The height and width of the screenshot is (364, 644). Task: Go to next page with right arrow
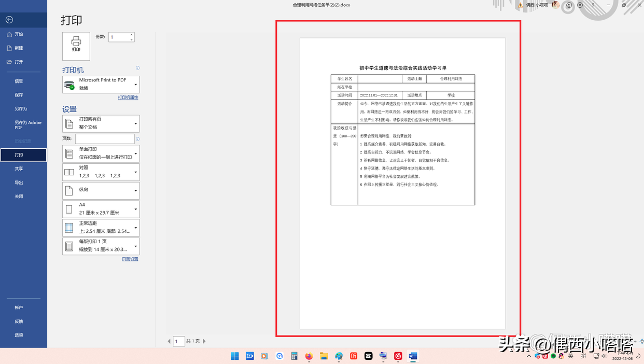tap(204, 341)
